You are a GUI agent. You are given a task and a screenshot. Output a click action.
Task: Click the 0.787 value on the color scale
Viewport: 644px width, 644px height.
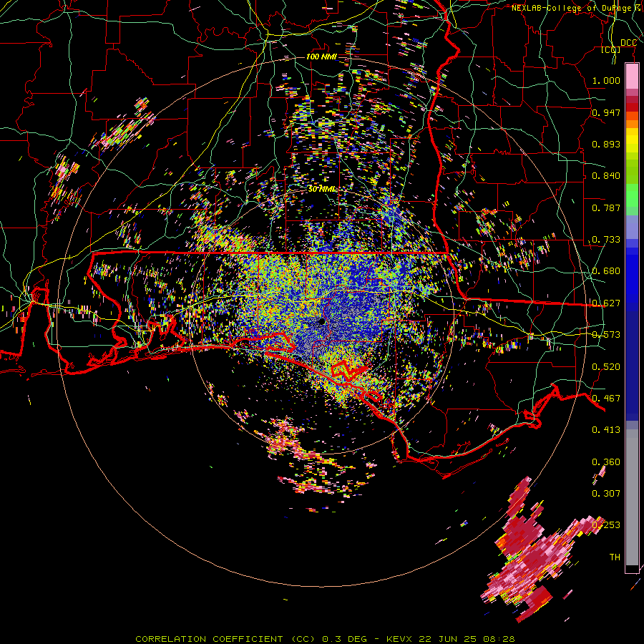coord(606,208)
